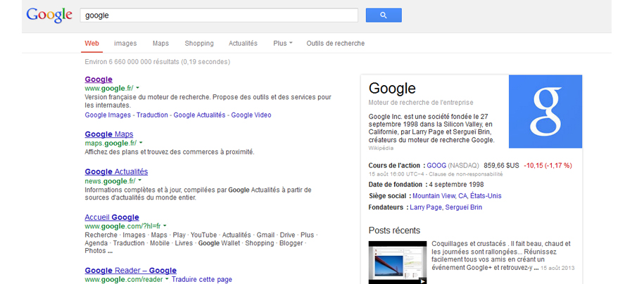Open the dropdown arrow beside news.google.fr/
Viewport: 644px width, 284px height.
[x=139, y=181]
